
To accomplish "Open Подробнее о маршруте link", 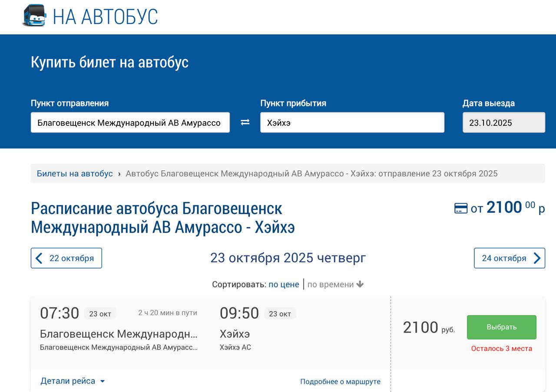I will point(340,382).
